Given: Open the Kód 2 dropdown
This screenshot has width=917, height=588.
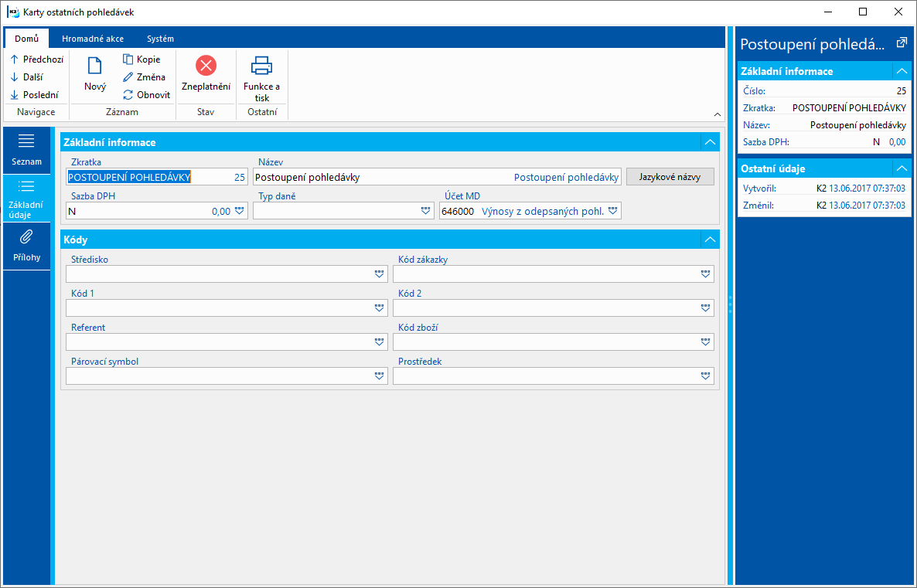Looking at the screenshot, I should click(x=705, y=308).
